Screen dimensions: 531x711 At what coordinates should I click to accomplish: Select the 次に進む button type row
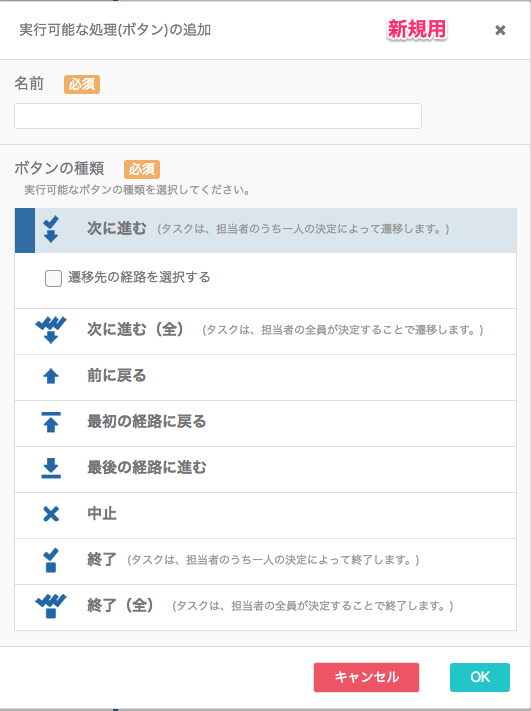(x=266, y=230)
